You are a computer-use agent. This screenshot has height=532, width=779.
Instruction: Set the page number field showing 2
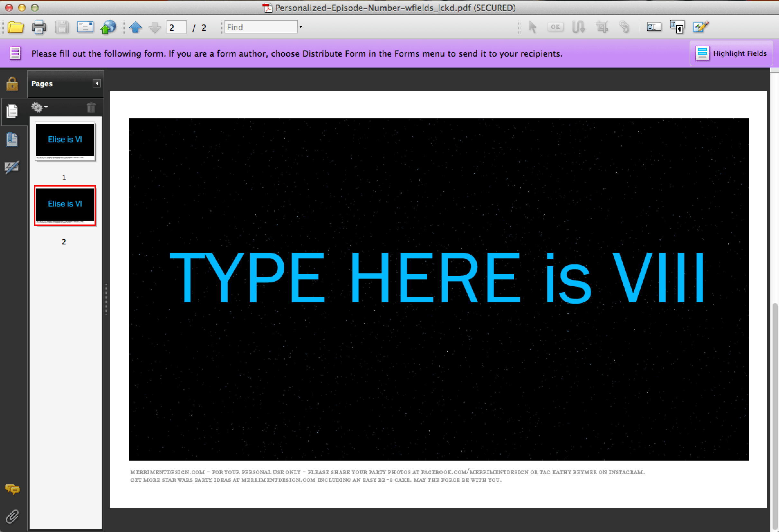176,27
